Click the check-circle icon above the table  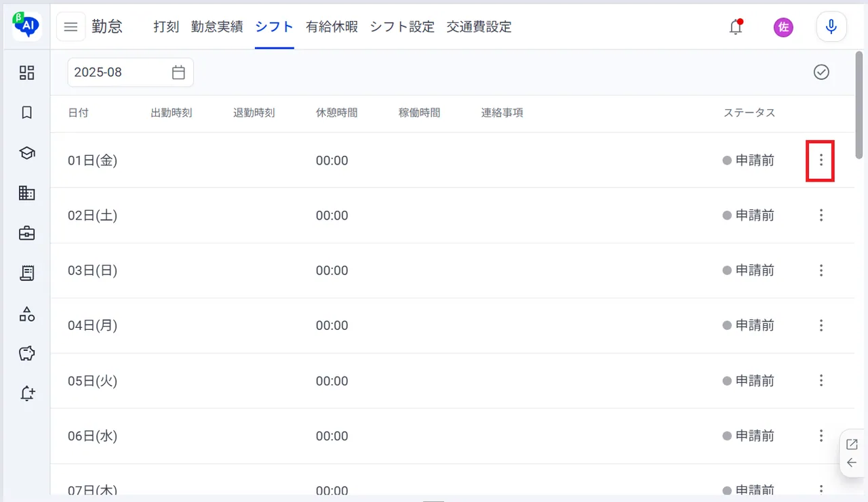point(821,72)
